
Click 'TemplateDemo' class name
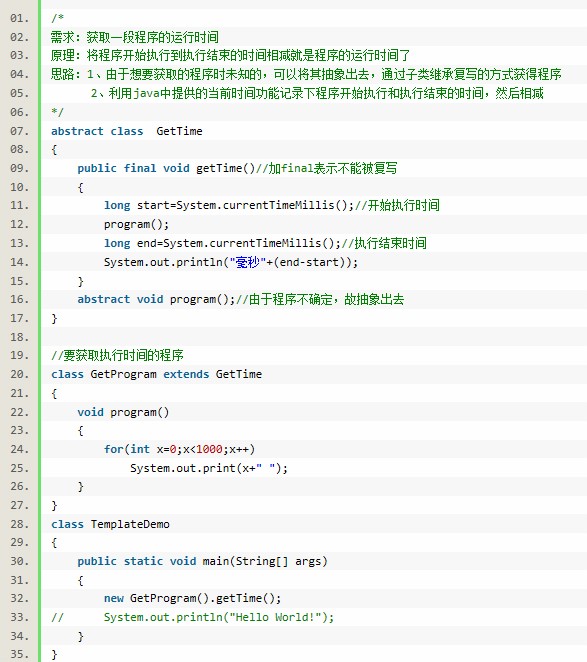click(130, 524)
